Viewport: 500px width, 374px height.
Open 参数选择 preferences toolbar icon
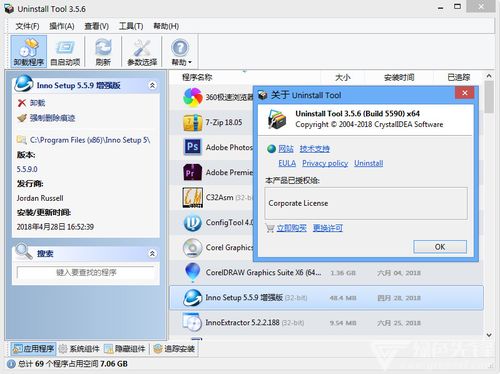142,52
